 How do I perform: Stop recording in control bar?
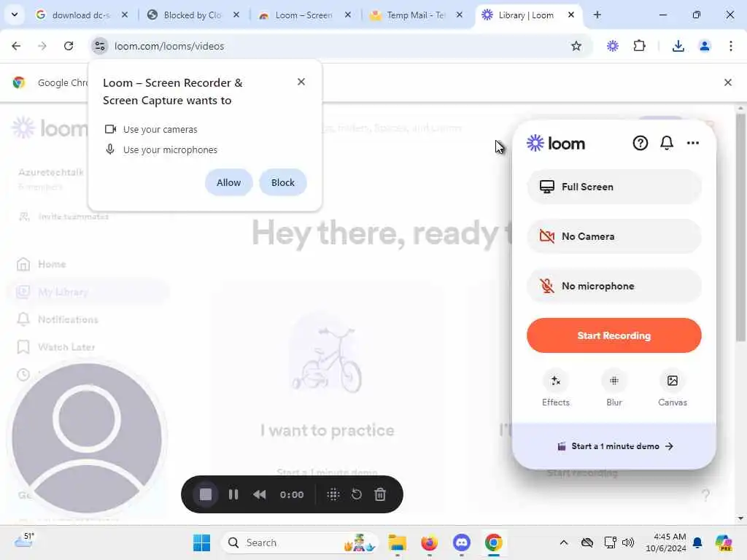pos(205,494)
